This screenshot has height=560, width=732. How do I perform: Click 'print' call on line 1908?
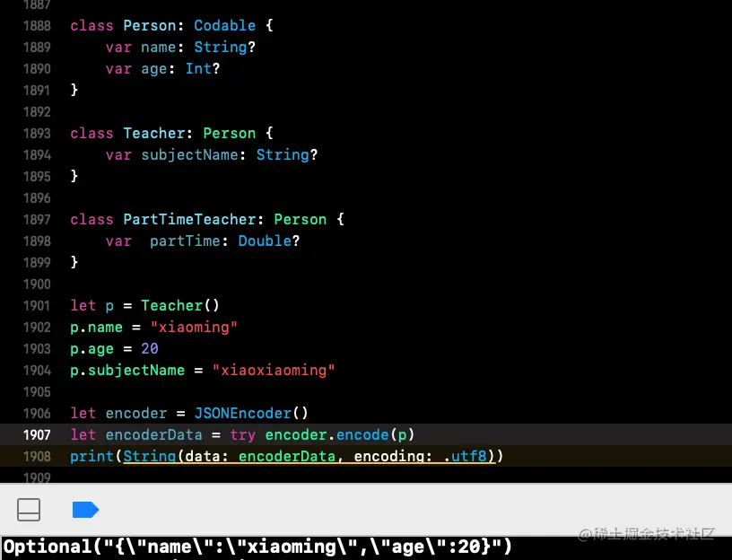point(92,456)
